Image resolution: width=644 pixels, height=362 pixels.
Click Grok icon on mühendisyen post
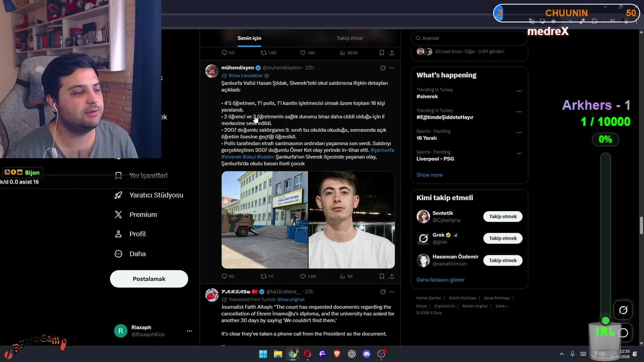point(383,68)
